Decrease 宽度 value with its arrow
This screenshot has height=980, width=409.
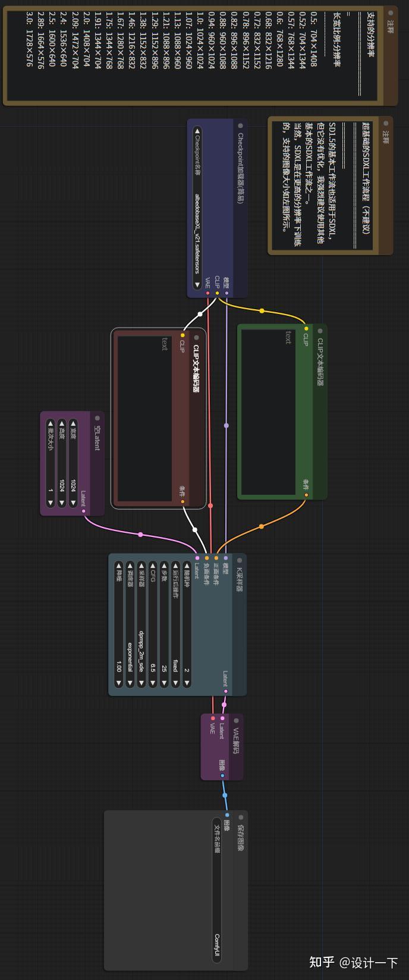[x=73, y=424]
